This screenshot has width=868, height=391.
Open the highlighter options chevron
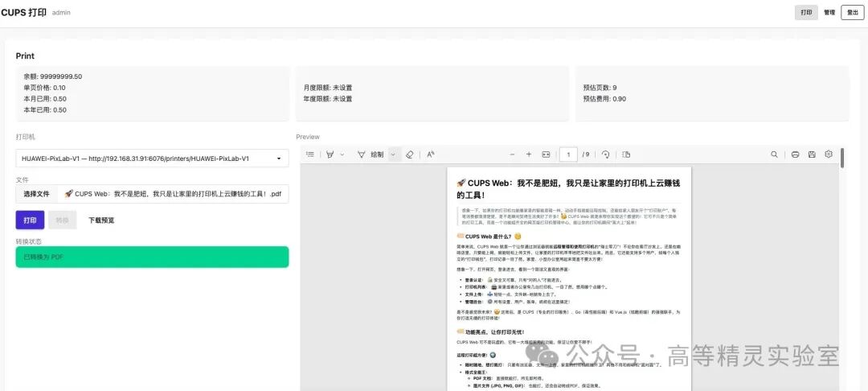pos(342,154)
